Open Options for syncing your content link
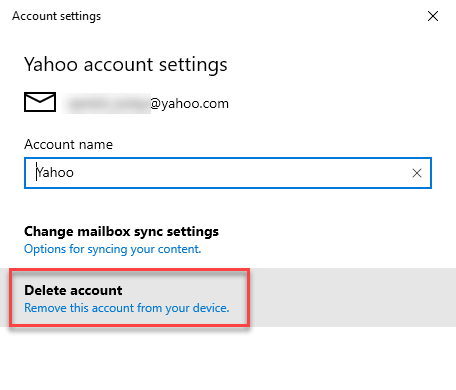 click(113, 249)
